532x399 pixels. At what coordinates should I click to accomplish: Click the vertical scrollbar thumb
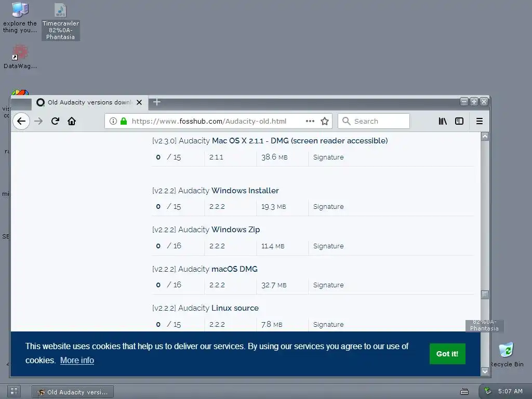485,295
